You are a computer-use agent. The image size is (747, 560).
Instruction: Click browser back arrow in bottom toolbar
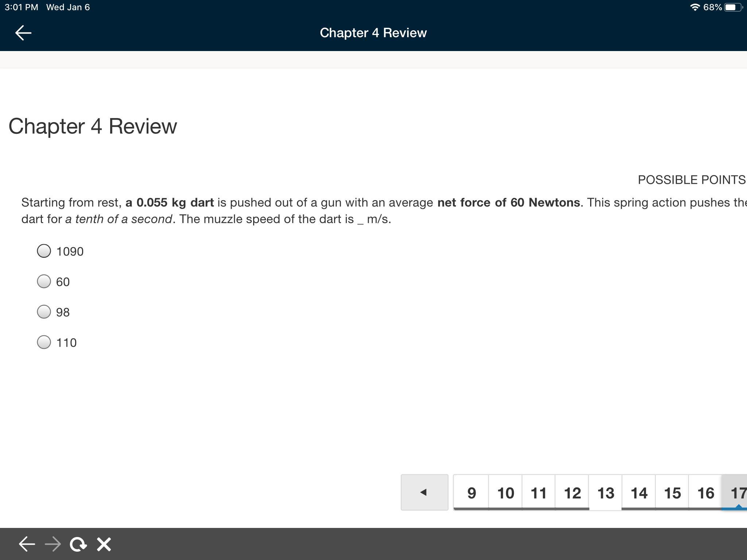(x=27, y=544)
